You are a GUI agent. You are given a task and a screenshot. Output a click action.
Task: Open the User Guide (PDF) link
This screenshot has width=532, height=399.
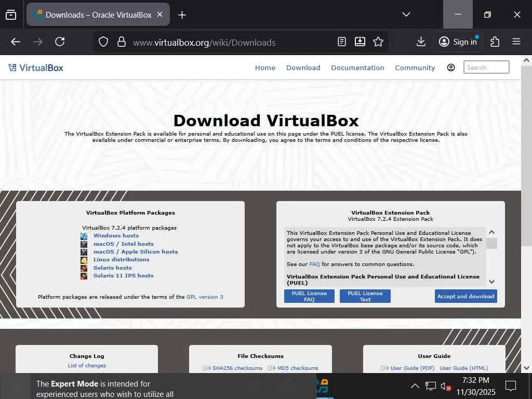[x=412, y=368]
